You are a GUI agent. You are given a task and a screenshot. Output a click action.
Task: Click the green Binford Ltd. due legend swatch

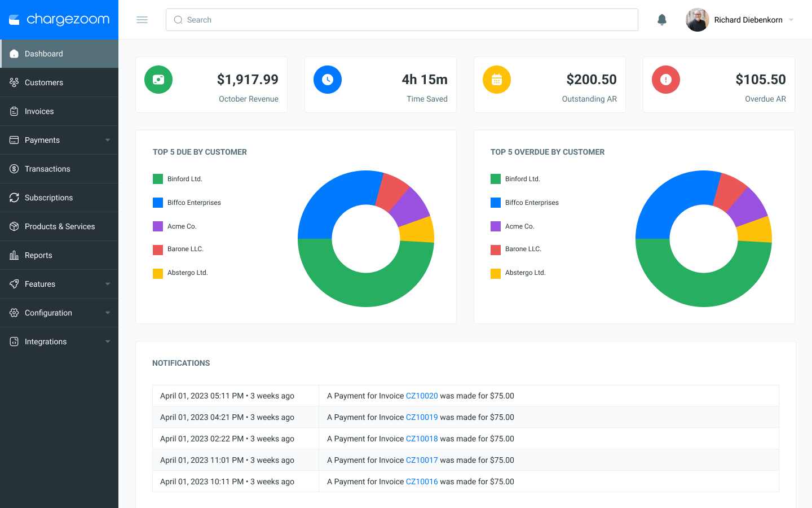(x=158, y=179)
